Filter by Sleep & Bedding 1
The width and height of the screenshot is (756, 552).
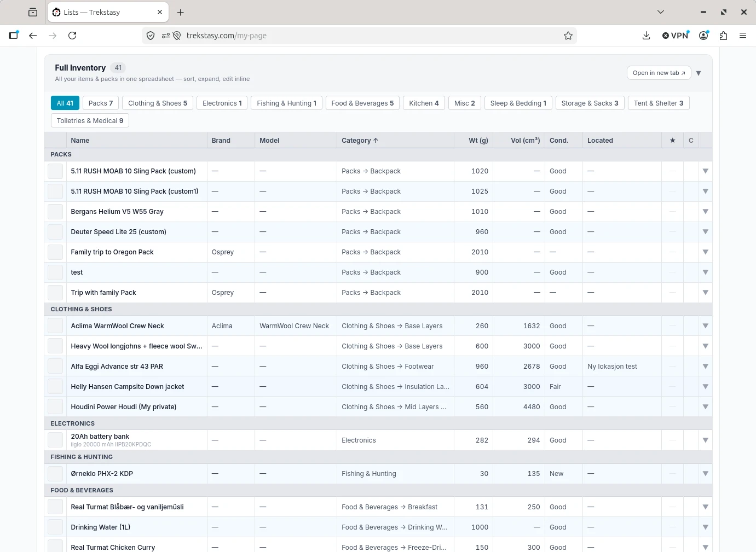(518, 103)
